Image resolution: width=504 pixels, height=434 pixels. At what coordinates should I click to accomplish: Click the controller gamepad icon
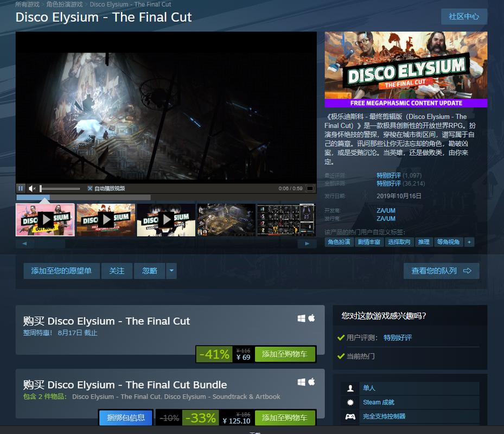(350, 417)
